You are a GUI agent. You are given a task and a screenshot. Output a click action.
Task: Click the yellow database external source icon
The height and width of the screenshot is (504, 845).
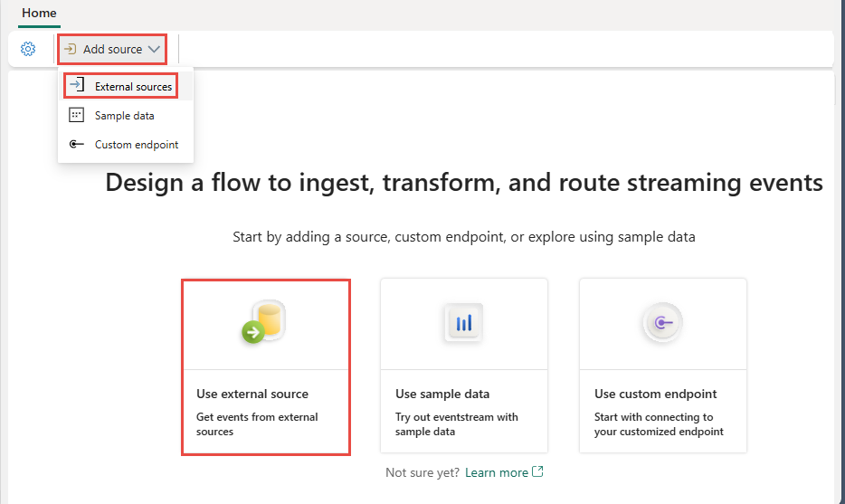pyautogui.click(x=263, y=322)
